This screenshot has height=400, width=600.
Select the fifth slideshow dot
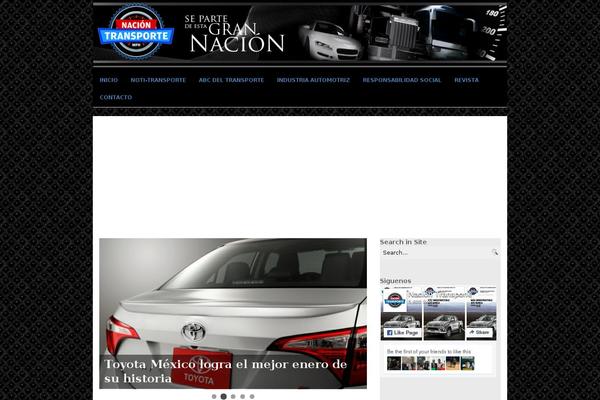[x=252, y=397]
